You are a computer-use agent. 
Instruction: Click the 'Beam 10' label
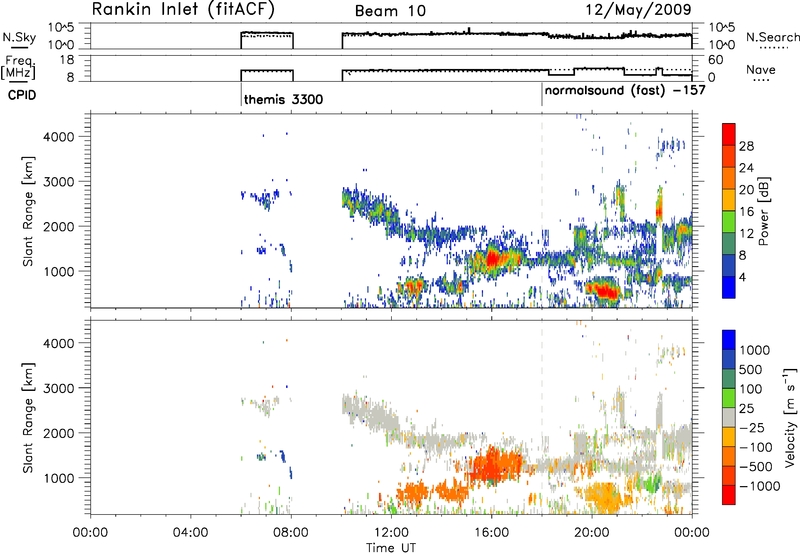390,11
